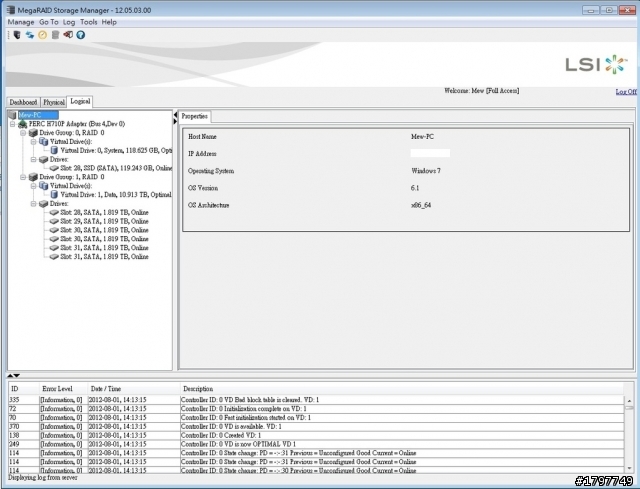Collapse Virtual Drive(s) under Drive Group 1
This screenshot has height=489, width=640.
point(34,186)
